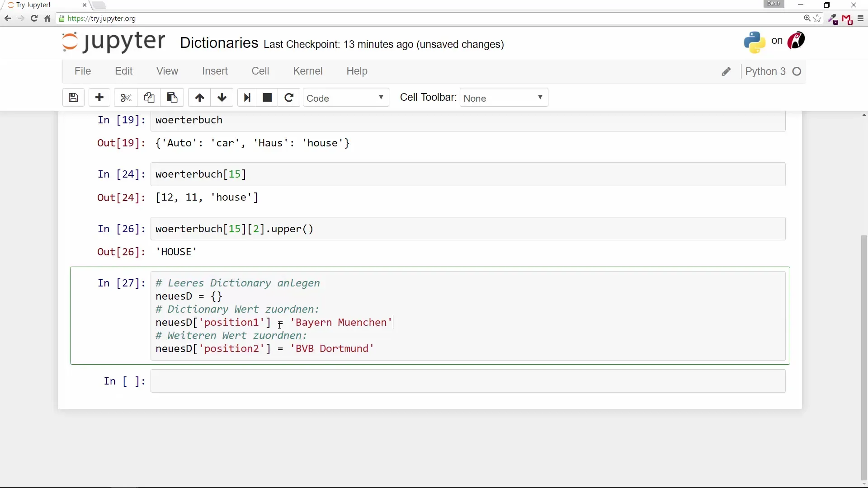Click the save and checkpoint icon

pos(73,98)
